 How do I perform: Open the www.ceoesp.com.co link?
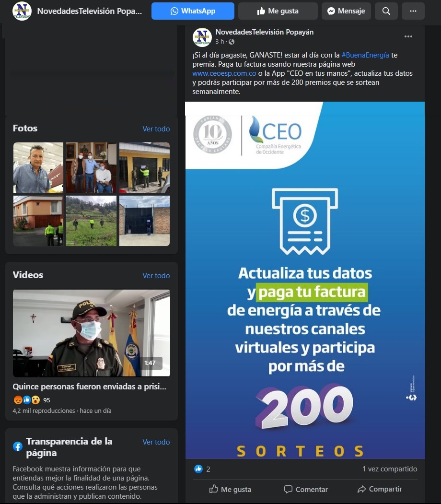pos(224,73)
